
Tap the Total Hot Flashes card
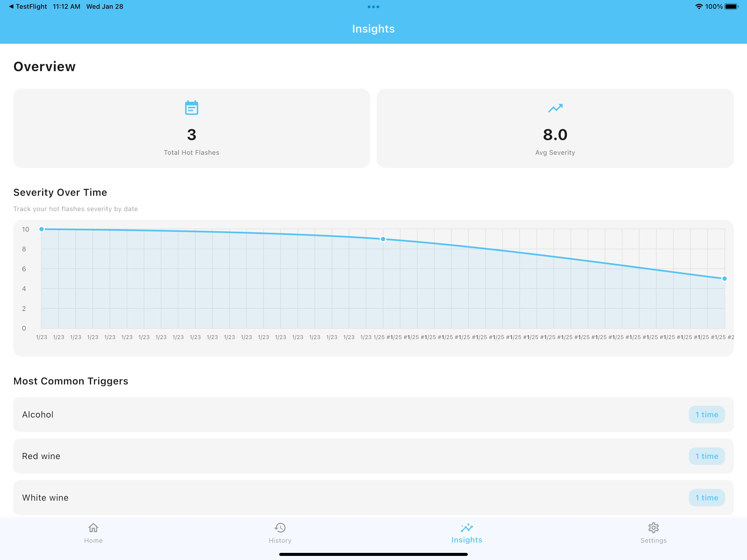[191, 128]
